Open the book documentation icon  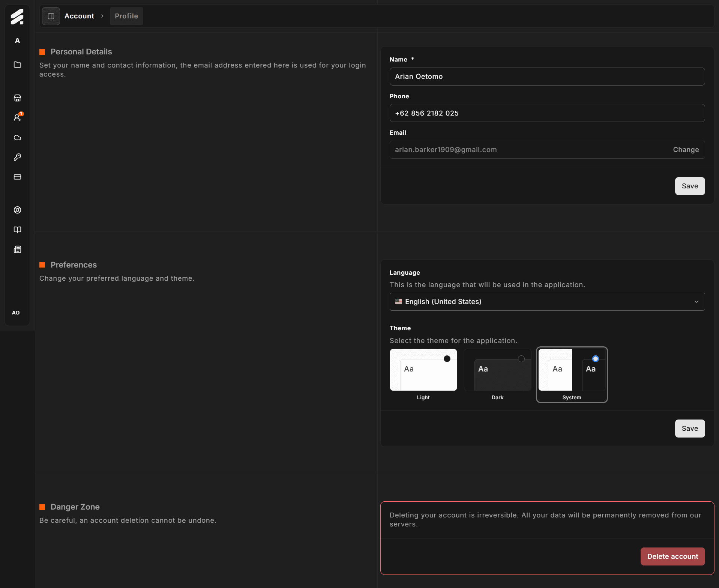point(17,230)
